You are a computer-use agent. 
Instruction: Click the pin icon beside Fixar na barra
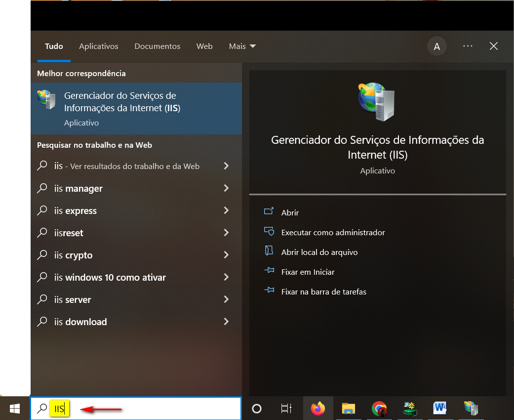tap(269, 290)
